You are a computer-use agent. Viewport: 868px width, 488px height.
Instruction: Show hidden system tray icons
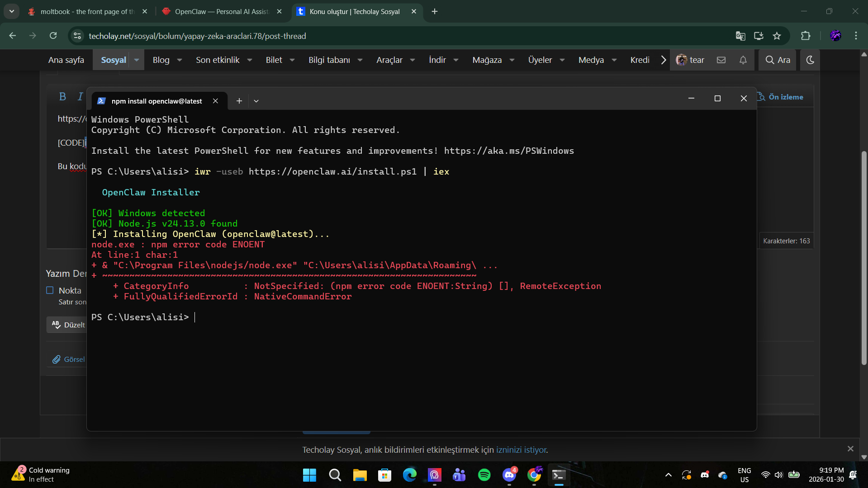pyautogui.click(x=668, y=475)
